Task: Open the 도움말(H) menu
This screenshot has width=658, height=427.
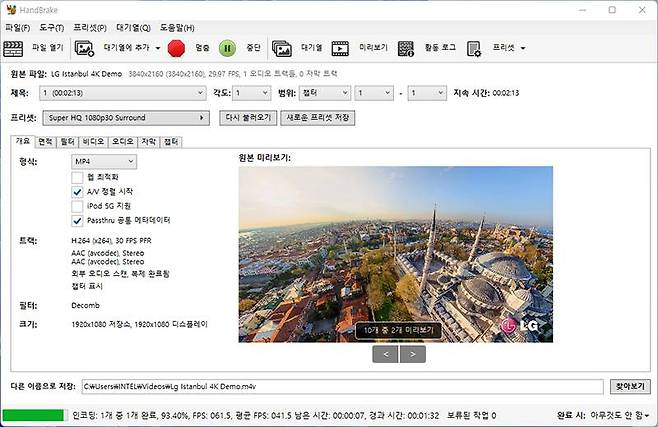Action: (x=177, y=28)
